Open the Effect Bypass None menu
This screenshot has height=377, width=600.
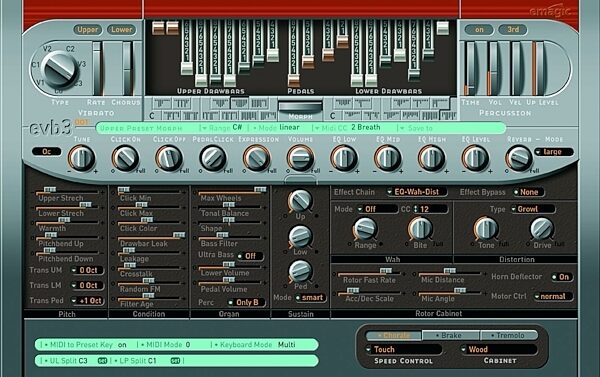tap(528, 192)
